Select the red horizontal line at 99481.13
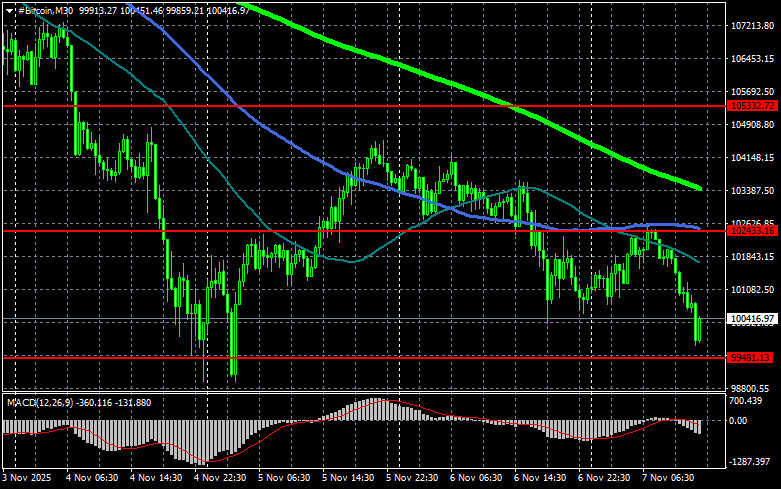Viewport: 781px width, 489px height. [364, 358]
